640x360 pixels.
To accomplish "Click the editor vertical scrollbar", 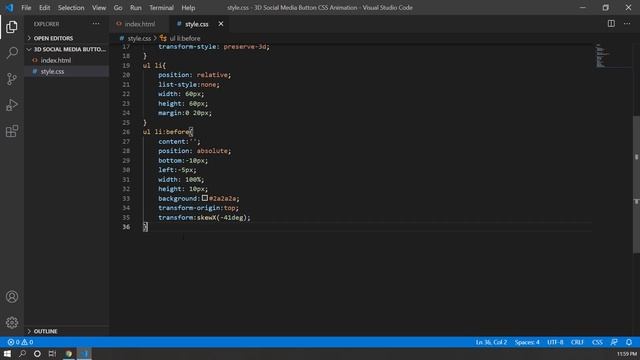I will pyautogui.click(x=636, y=184).
